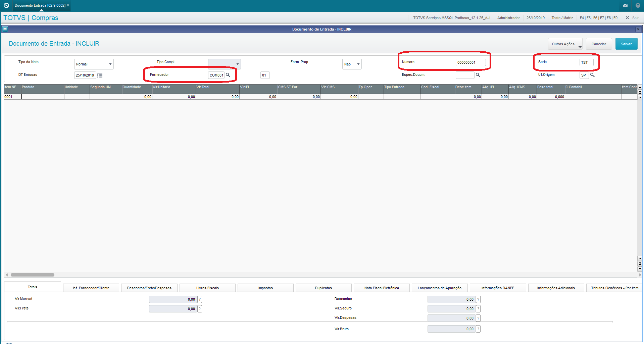Click the Fornecedor code field
Screen dimensions: 644x344
coord(216,75)
